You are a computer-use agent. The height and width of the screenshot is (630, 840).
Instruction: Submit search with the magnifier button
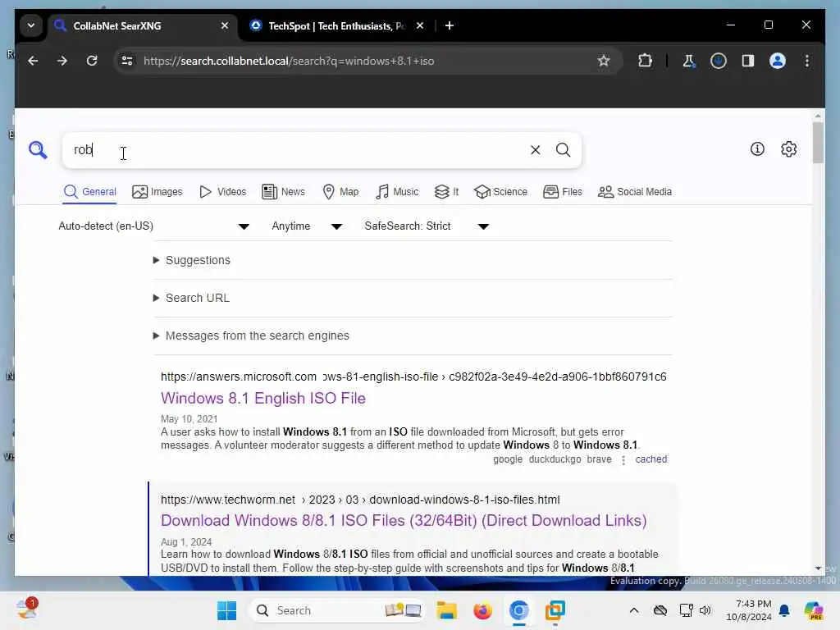(x=563, y=150)
